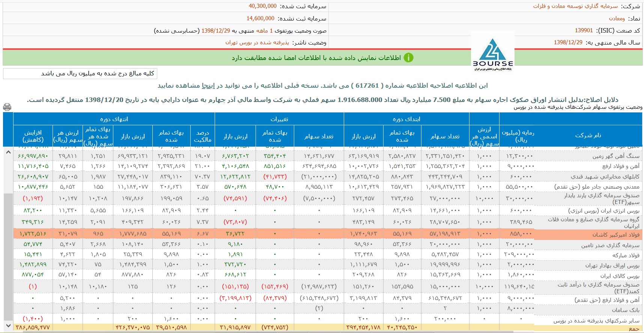Image resolution: width=644 pixels, height=333 pixels.
Task: Select بورس انرژی ایران row name
Action: tap(604, 211)
